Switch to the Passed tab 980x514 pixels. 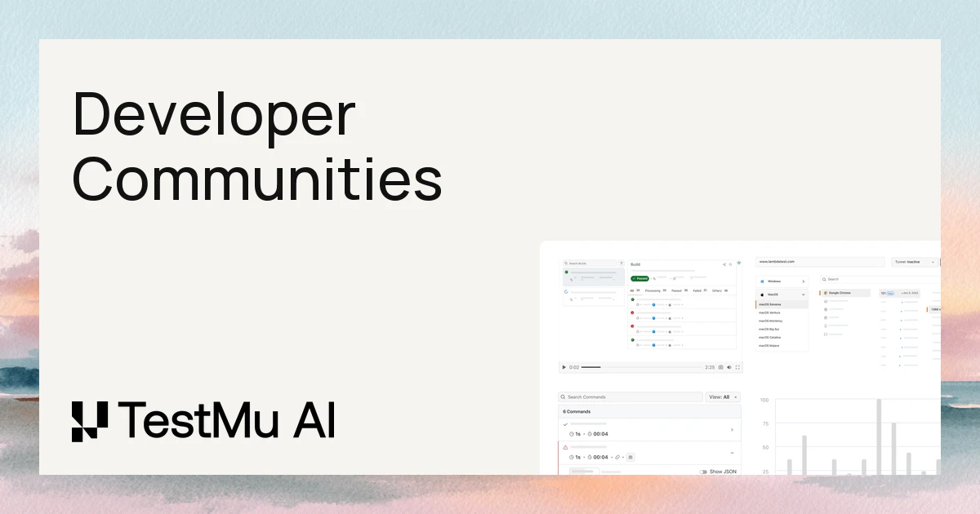pyautogui.click(x=679, y=290)
